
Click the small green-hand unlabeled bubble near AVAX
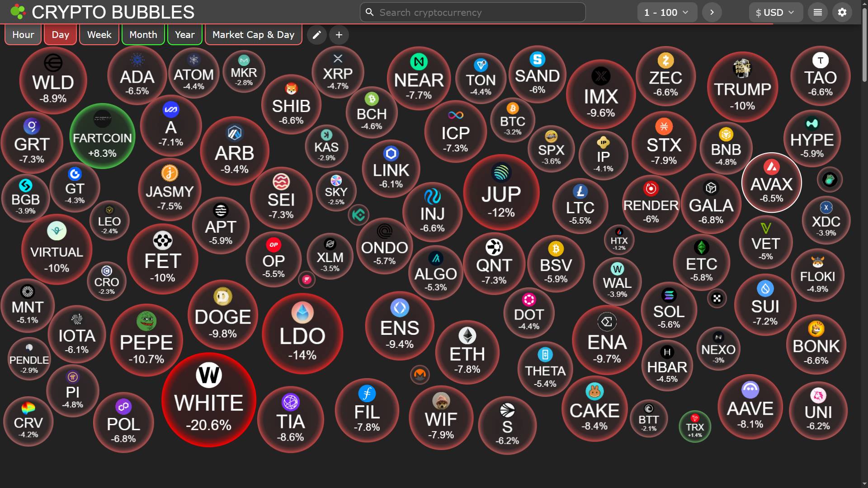click(x=830, y=180)
